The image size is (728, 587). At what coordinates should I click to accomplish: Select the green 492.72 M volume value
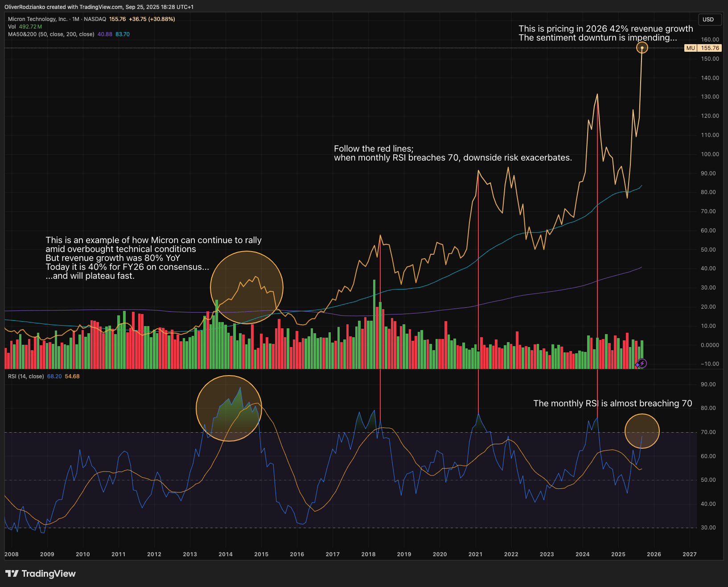pyautogui.click(x=29, y=27)
